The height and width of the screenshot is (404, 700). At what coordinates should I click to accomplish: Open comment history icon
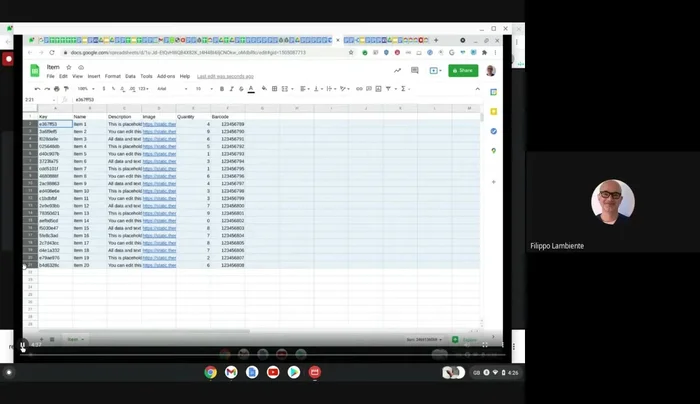click(415, 71)
